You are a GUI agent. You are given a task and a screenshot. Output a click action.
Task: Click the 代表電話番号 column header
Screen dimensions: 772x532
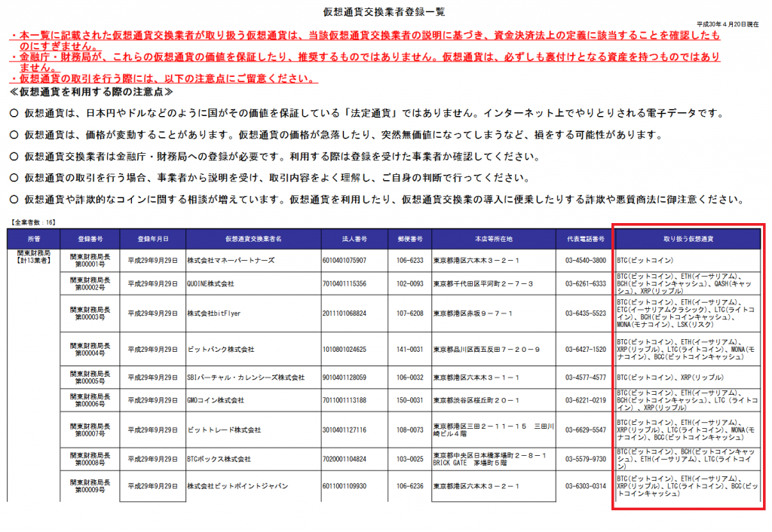(x=585, y=239)
